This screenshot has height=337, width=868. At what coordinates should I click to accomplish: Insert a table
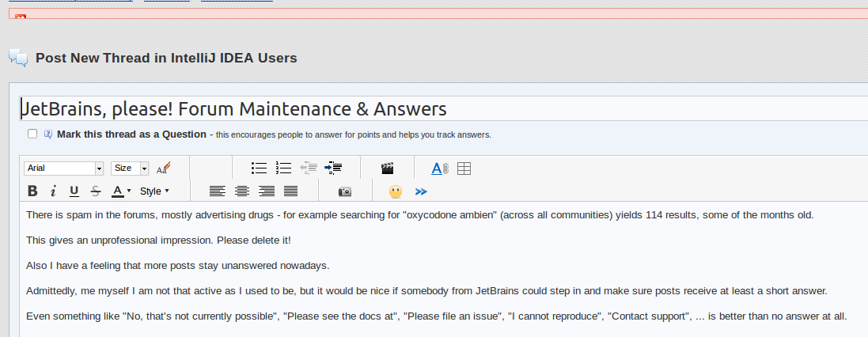coord(464,168)
